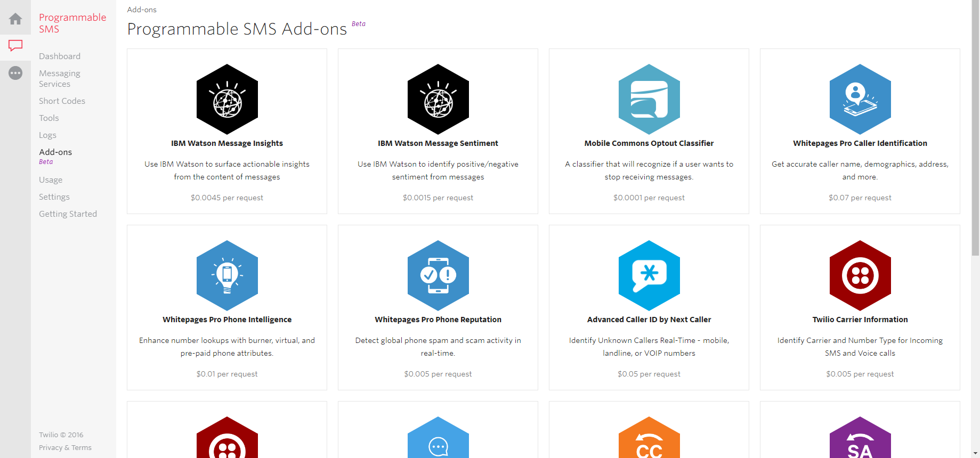Click the Twilio Carrier Information red icon
The image size is (980, 458).
pos(860,276)
